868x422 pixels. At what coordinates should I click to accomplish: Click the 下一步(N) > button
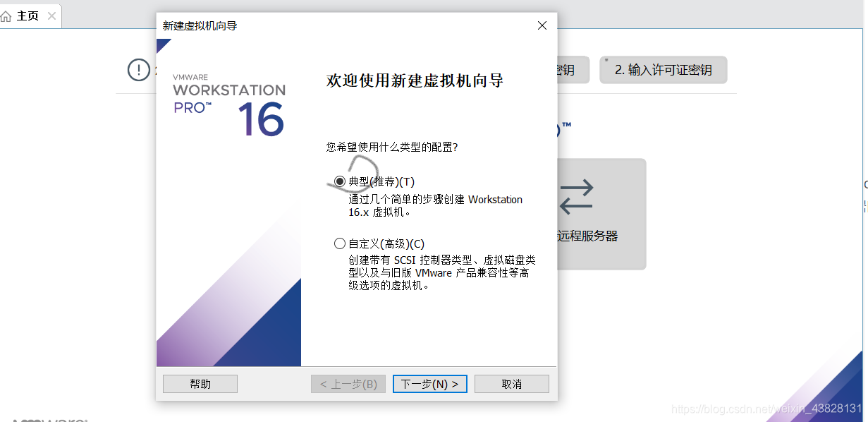point(430,384)
